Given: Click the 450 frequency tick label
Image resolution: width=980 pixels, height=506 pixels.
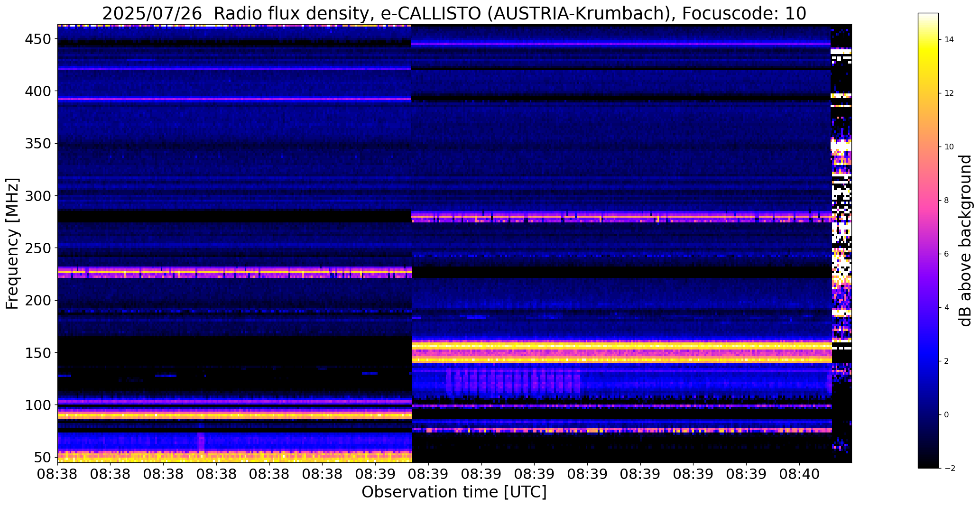Looking at the screenshot, I should [37, 39].
